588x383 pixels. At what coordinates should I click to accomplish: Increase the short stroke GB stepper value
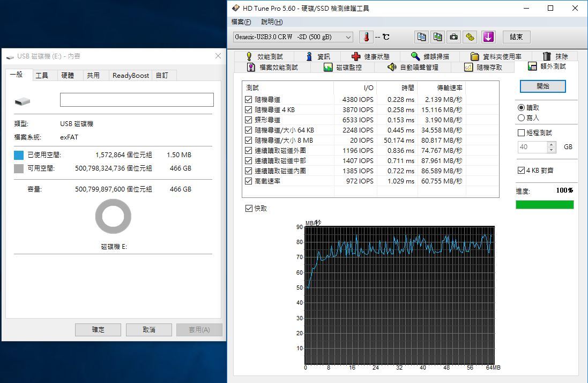[x=552, y=144]
